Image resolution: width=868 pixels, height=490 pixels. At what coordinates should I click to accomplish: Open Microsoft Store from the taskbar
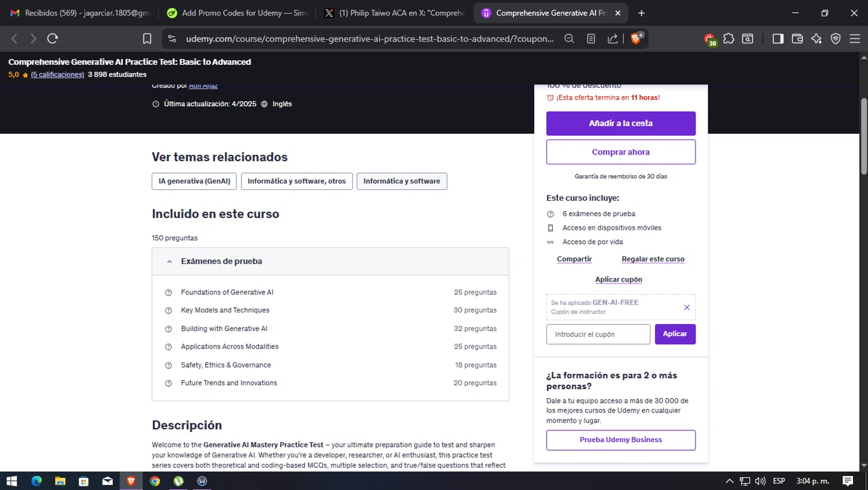84,481
